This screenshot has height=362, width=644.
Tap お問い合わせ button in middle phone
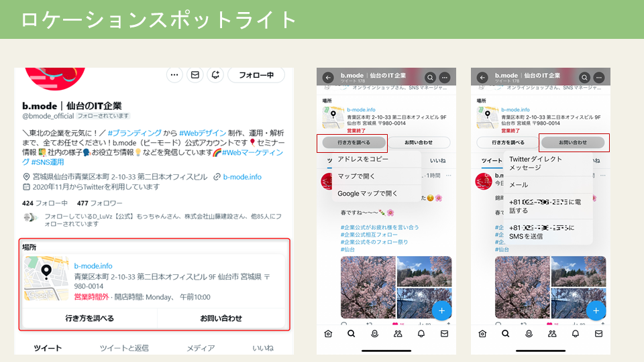419,142
